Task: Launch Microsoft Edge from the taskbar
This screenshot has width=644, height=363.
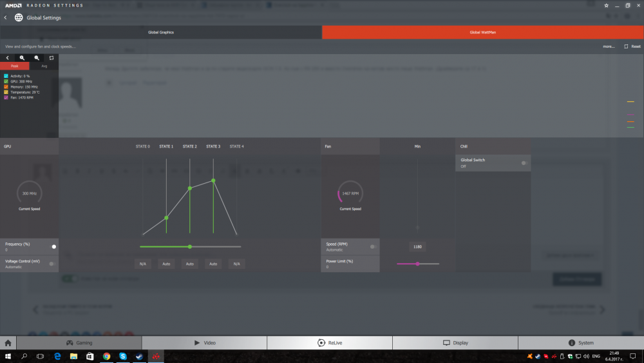Action: click(x=57, y=356)
